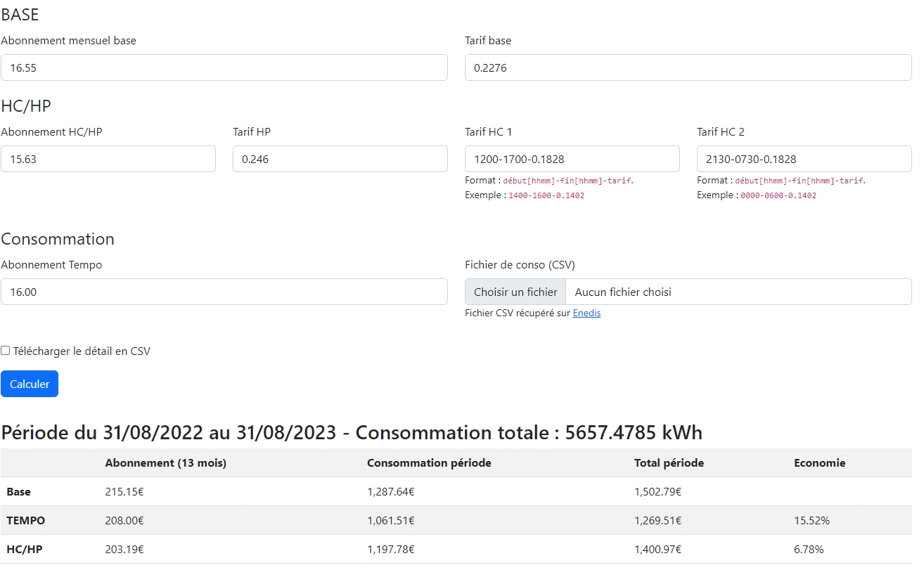Select the Base total 1,502.79€ cell
The image size is (924, 570).
click(x=657, y=492)
